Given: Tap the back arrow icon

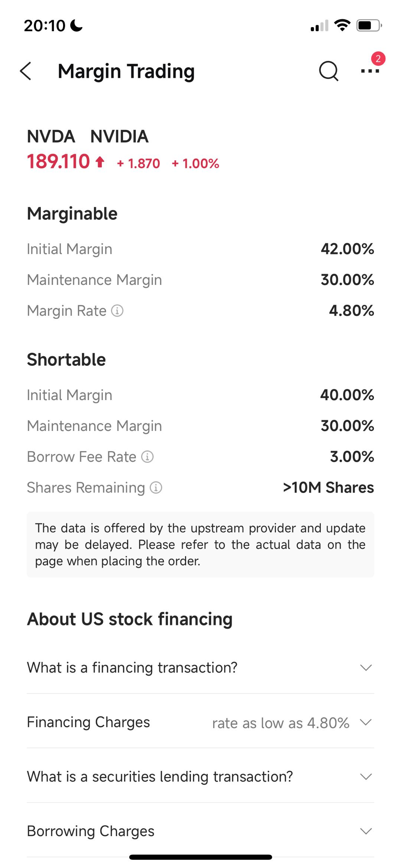Looking at the screenshot, I should click(x=26, y=71).
